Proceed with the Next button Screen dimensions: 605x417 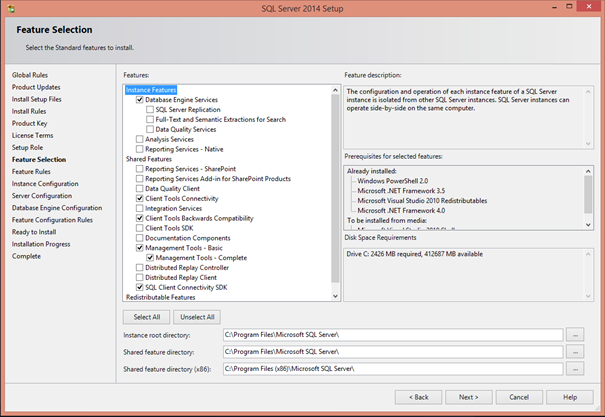[x=468, y=397]
